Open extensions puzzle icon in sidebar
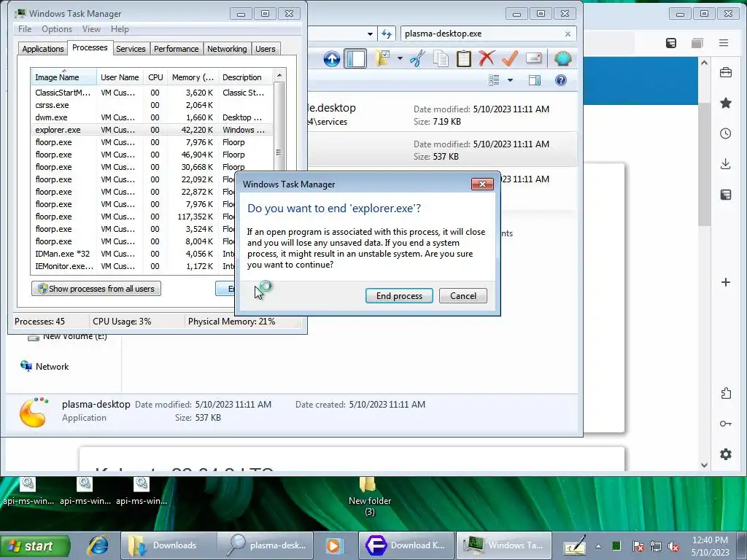Viewport: 747px width, 560px height. pyautogui.click(x=726, y=393)
